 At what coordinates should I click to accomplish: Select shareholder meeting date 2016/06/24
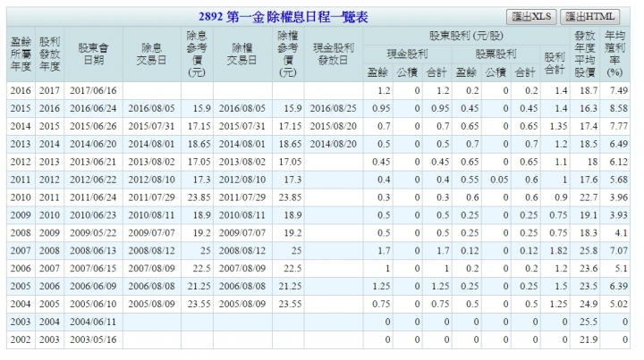(x=93, y=109)
